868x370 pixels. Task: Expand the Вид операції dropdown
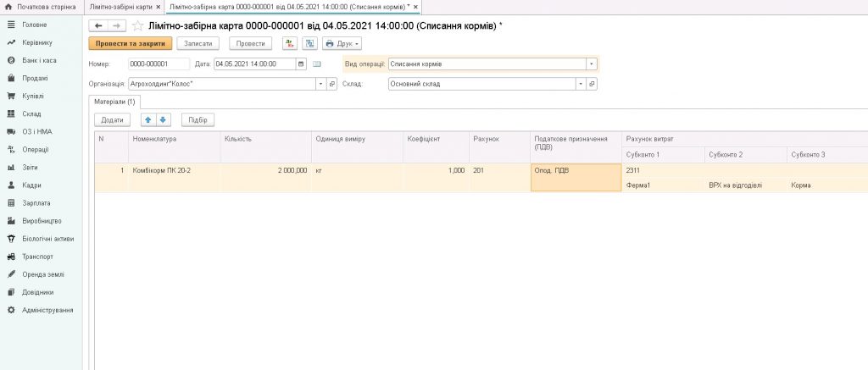click(x=592, y=64)
